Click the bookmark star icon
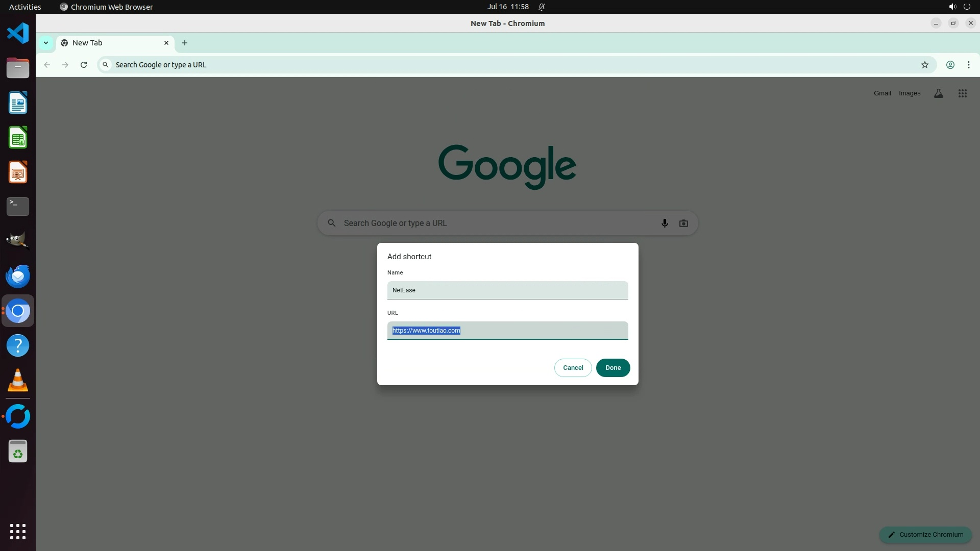 (924, 65)
